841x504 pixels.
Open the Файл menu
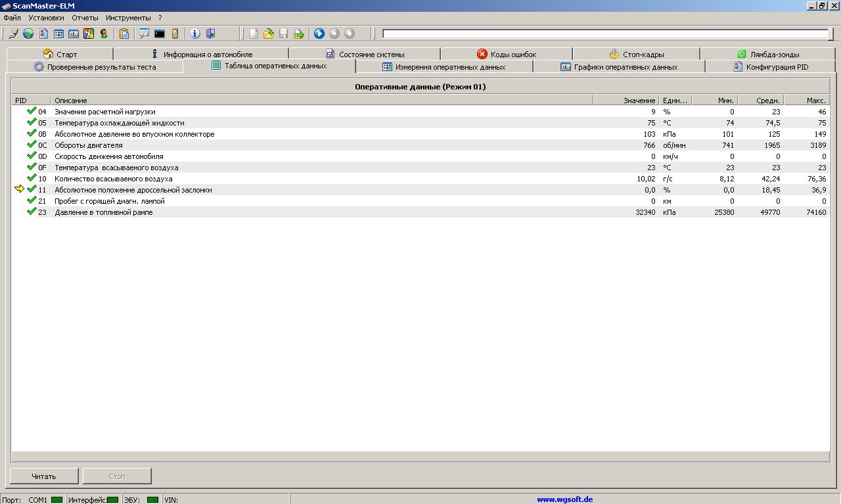(x=12, y=18)
